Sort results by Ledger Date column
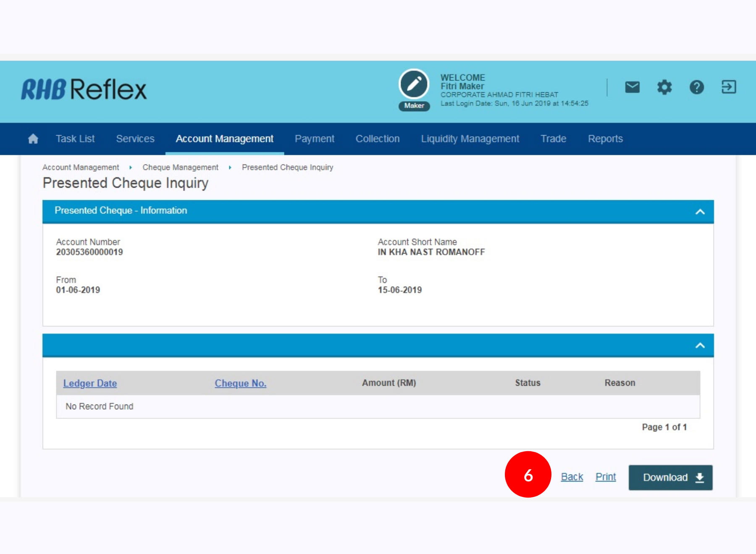This screenshot has width=756, height=554. [x=90, y=383]
